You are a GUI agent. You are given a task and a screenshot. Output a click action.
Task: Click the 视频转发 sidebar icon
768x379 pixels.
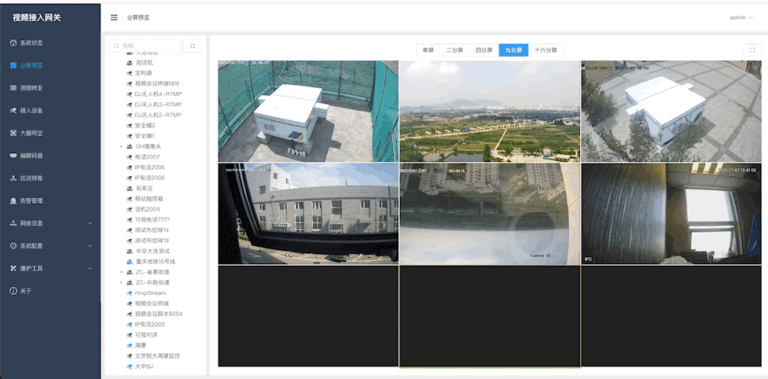13,88
